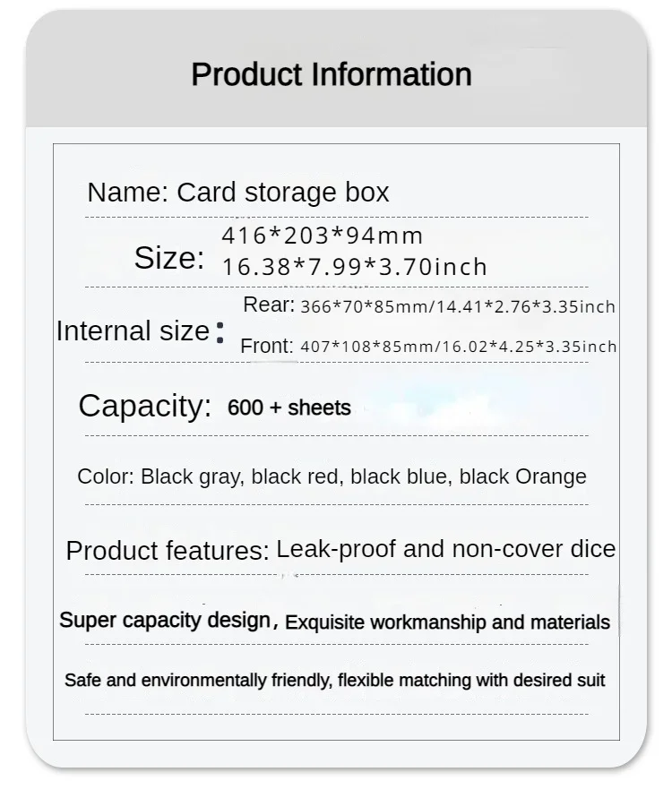The height and width of the screenshot is (798, 672).
Task: Click the 16.38*7.99*3.70inch text
Action: click(355, 267)
